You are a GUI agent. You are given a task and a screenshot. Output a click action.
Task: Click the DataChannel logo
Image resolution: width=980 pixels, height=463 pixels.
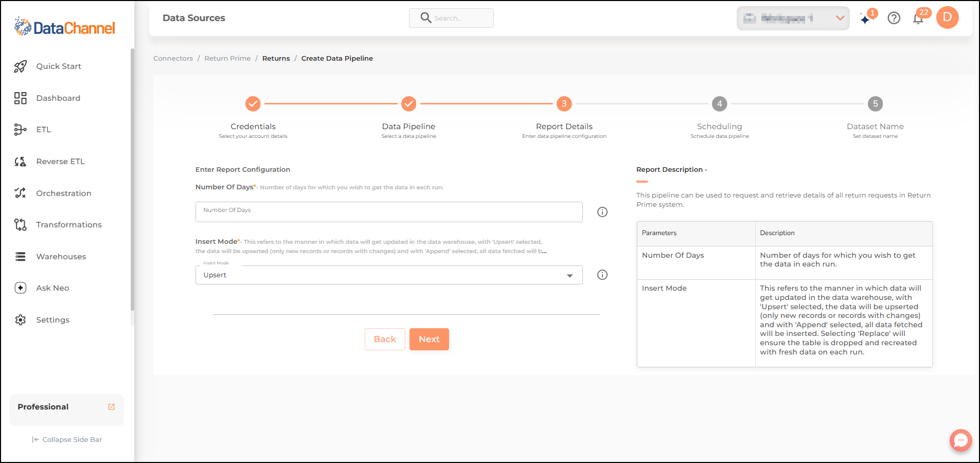tap(65, 27)
